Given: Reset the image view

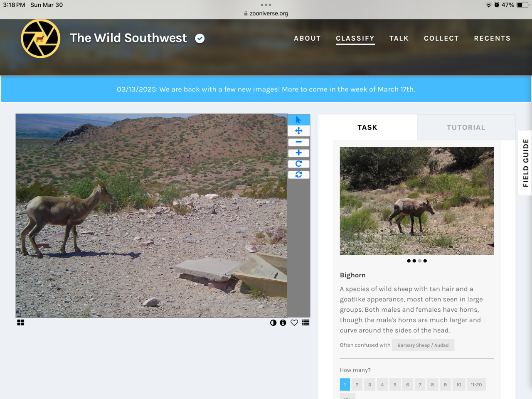Looking at the screenshot, I should click(298, 175).
